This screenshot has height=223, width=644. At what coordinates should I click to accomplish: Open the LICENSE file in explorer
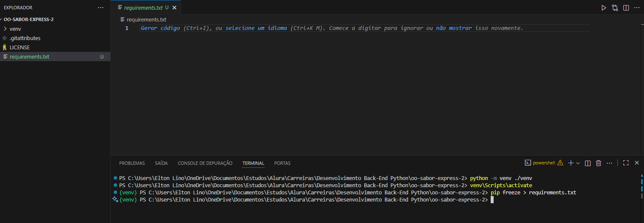(19, 47)
